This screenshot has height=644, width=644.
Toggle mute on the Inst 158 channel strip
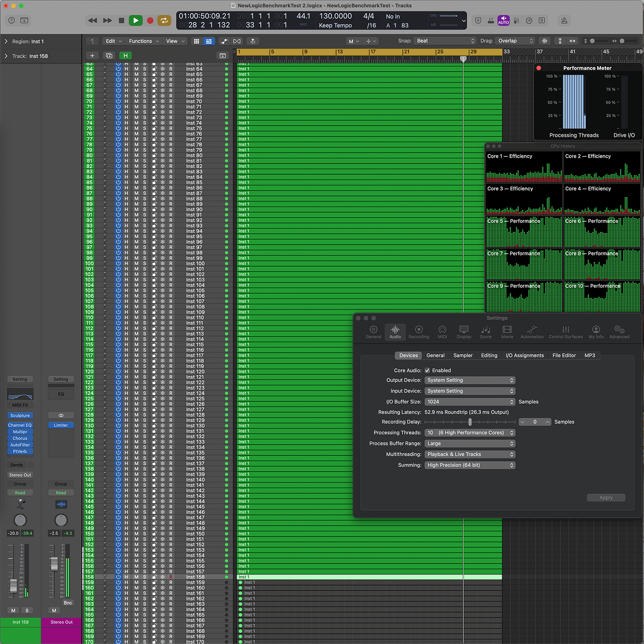(x=13, y=610)
